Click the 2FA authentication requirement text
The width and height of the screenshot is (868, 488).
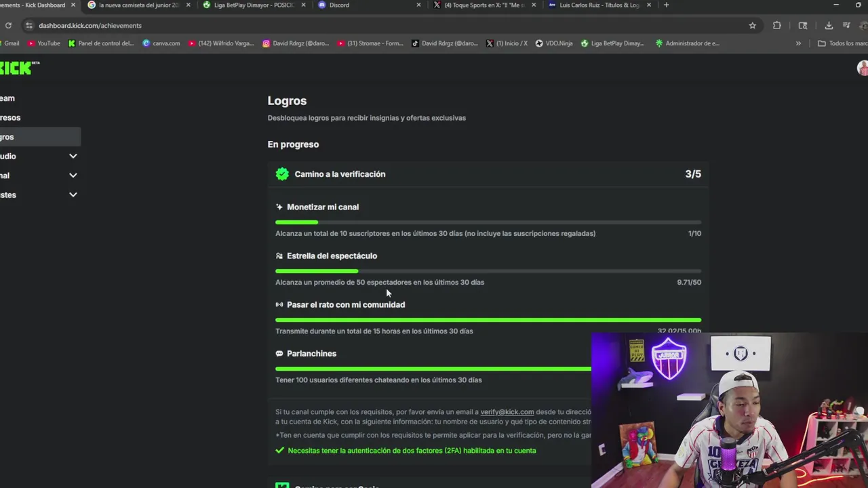coord(412,450)
